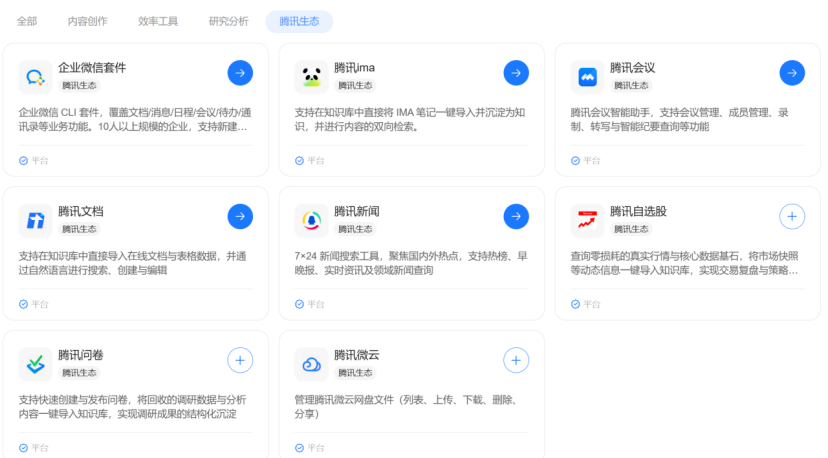Image resolution: width=828 pixels, height=458 pixels.
Task: Click the 平台 verified icon on 腾讯会议 card
Action: 576,161
